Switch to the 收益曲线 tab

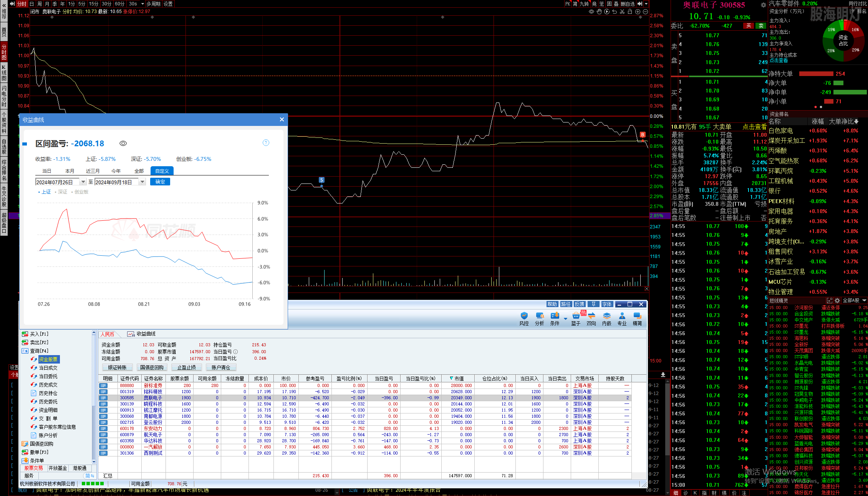(x=141, y=334)
